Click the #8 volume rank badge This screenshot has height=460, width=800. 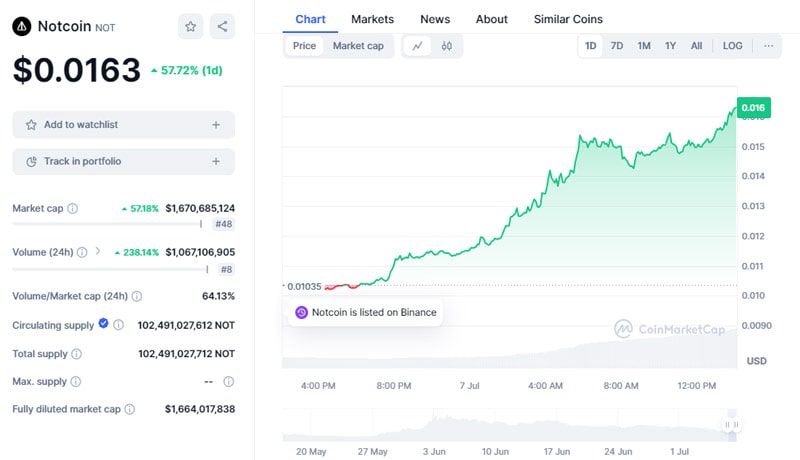227,269
